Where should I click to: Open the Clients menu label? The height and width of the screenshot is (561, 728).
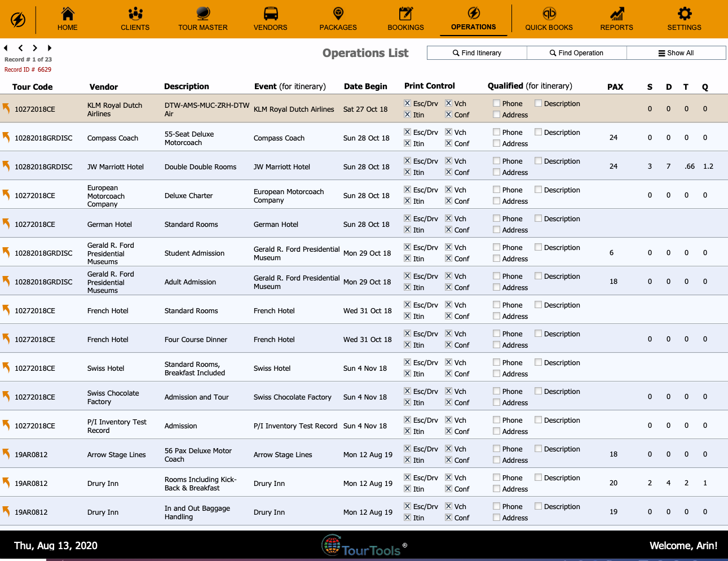click(x=135, y=28)
